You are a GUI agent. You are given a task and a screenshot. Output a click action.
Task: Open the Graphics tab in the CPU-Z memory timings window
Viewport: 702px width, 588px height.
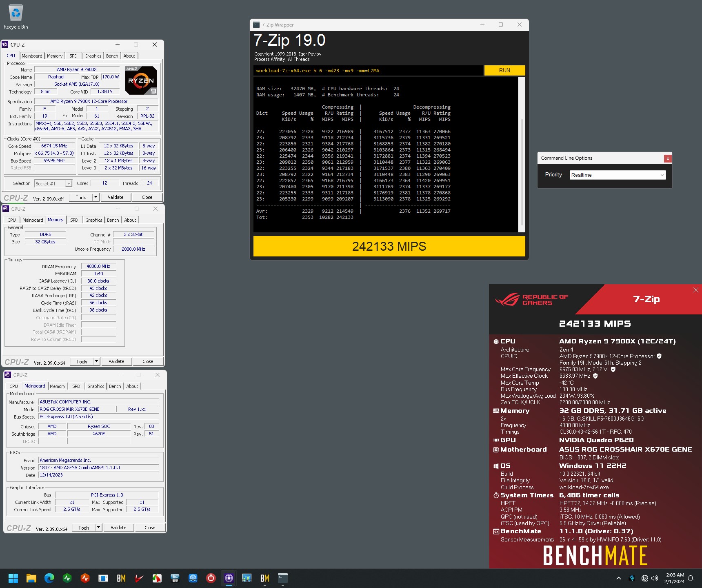pyautogui.click(x=94, y=220)
